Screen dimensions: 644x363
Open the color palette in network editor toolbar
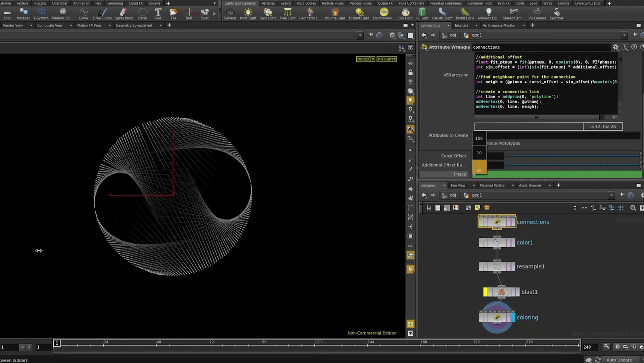tap(456, 208)
